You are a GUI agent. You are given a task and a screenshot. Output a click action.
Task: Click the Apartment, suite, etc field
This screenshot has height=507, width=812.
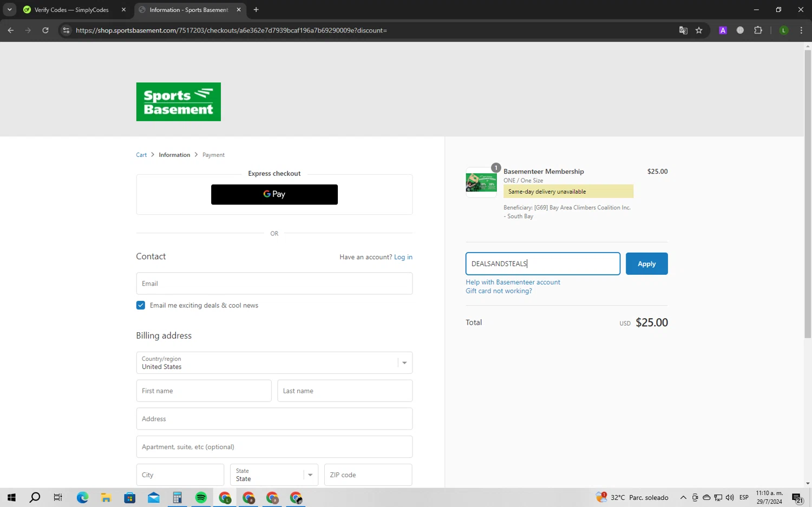(274, 447)
